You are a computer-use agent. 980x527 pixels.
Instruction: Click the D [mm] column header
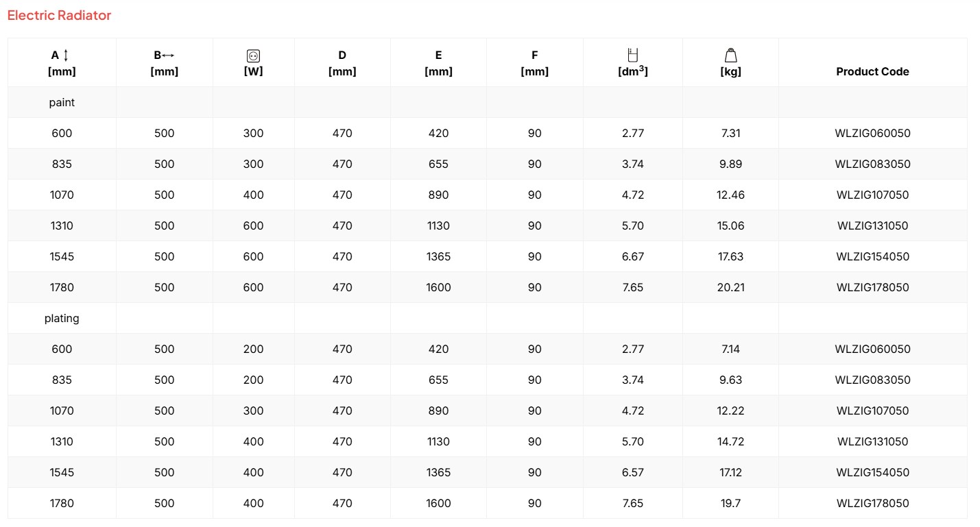point(342,63)
